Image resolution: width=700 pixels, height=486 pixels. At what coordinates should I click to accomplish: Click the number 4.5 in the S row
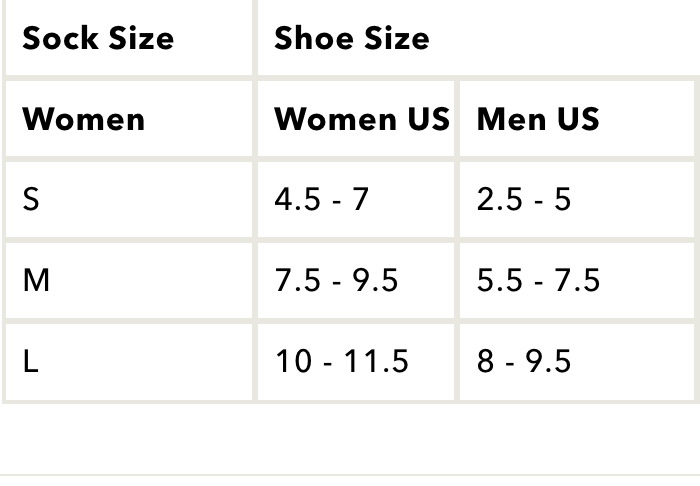point(296,200)
